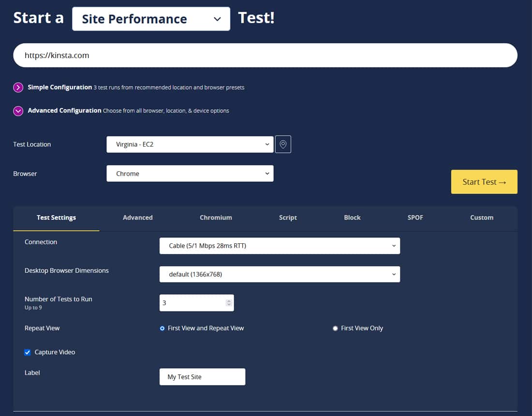
Task: Select First View Only
Action: point(335,328)
